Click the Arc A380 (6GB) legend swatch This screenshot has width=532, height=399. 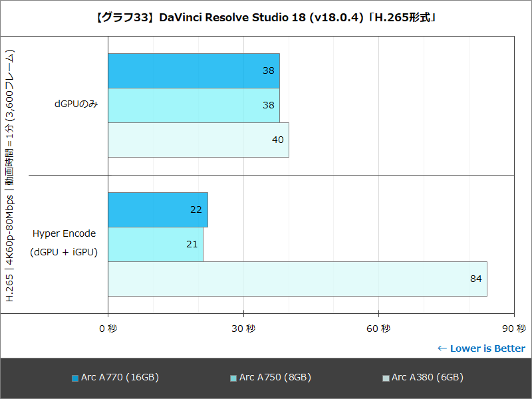pos(386,378)
